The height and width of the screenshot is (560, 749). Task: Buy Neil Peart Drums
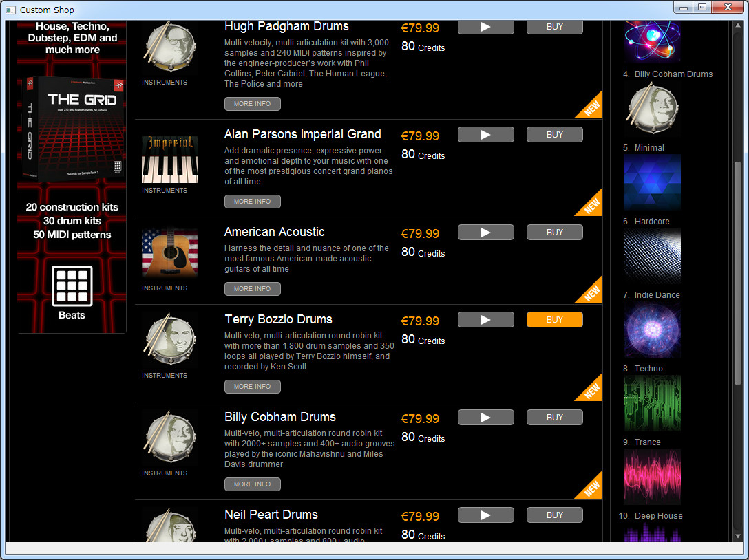click(x=555, y=515)
